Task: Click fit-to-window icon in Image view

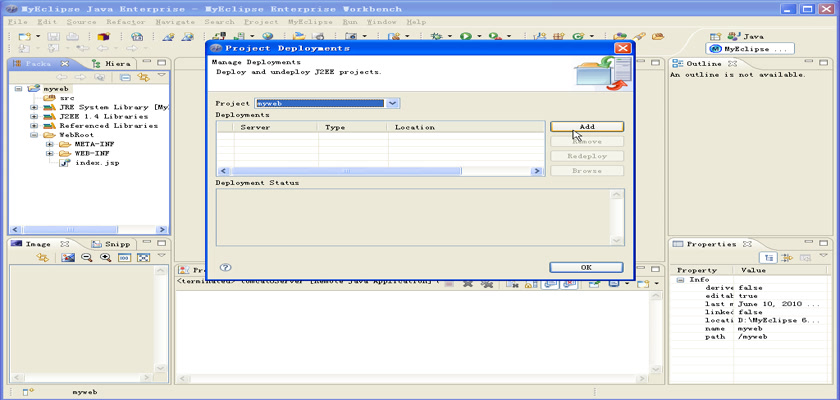Action: click(143, 258)
